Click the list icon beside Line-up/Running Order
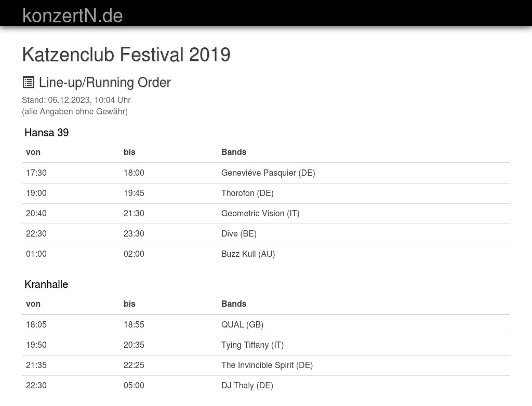The height and width of the screenshot is (406, 532). tap(28, 82)
